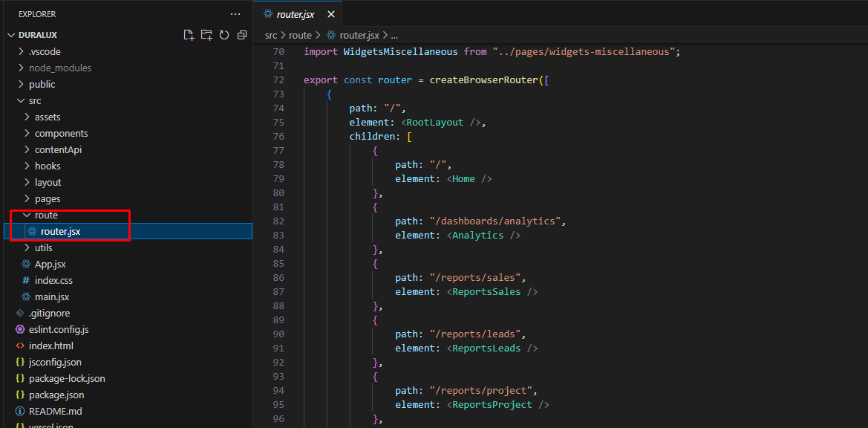Screen dimensions: 868x428
Task: Click the <ReportsProject /> element
Action: point(497,405)
